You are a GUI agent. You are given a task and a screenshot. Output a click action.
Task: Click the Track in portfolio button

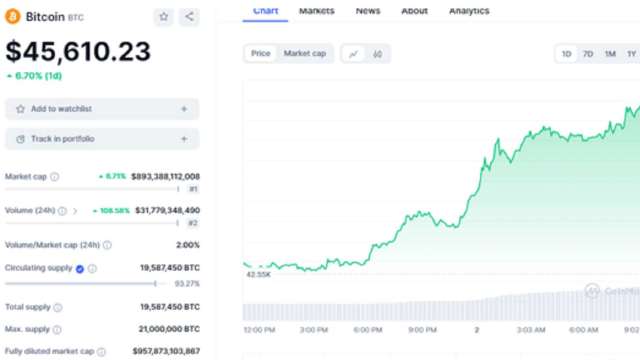click(x=102, y=139)
